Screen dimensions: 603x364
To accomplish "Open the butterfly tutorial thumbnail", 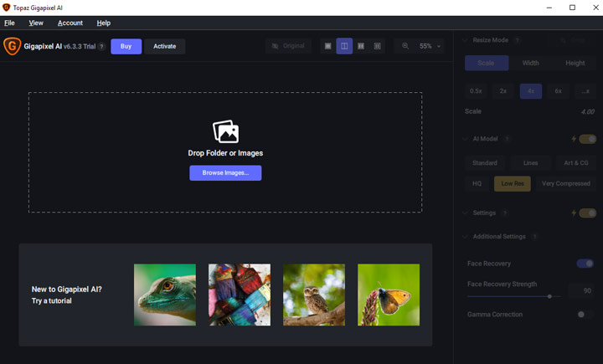I will [389, 295].
